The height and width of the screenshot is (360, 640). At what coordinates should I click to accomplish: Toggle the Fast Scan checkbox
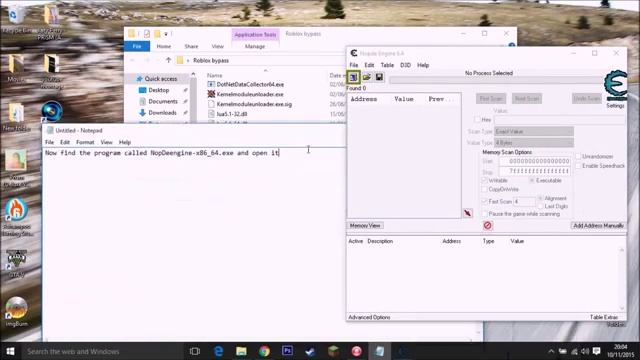click(484, 202)
